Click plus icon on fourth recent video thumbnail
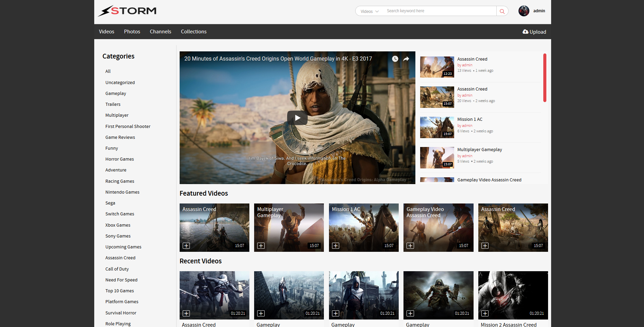Viewport: 644px width, 327px height. click(x=410, y=313)
